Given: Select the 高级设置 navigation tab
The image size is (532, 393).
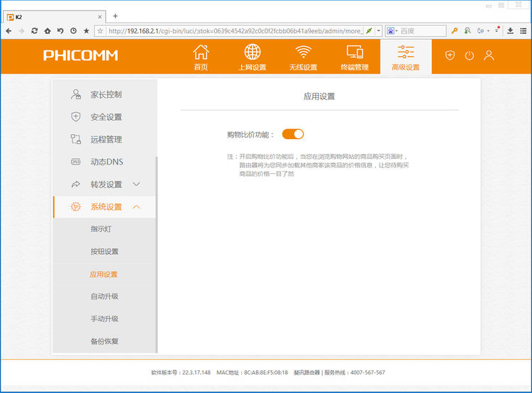Looking at the screenshot, I should click(x=406, y=57).
